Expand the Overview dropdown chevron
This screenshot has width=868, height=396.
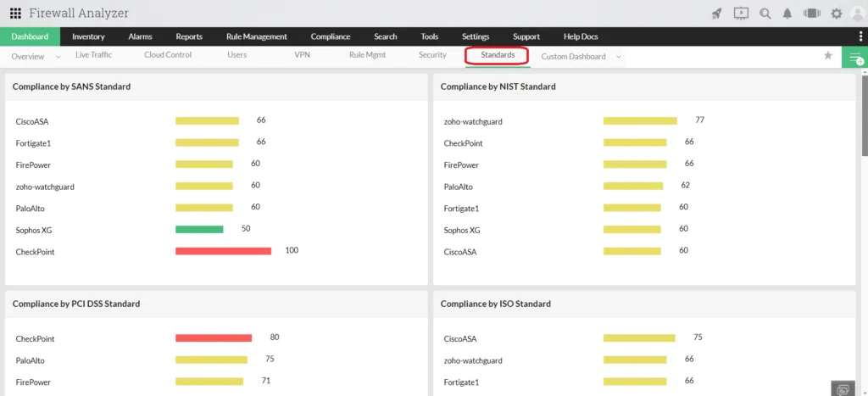pyautogui.click(x=58, y=57)
